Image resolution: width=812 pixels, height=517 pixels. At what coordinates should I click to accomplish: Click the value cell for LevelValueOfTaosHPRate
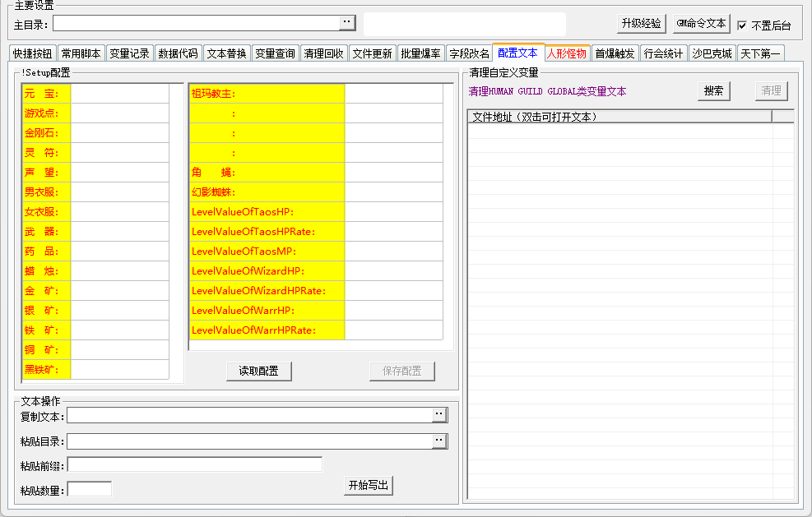pos(393,231)
